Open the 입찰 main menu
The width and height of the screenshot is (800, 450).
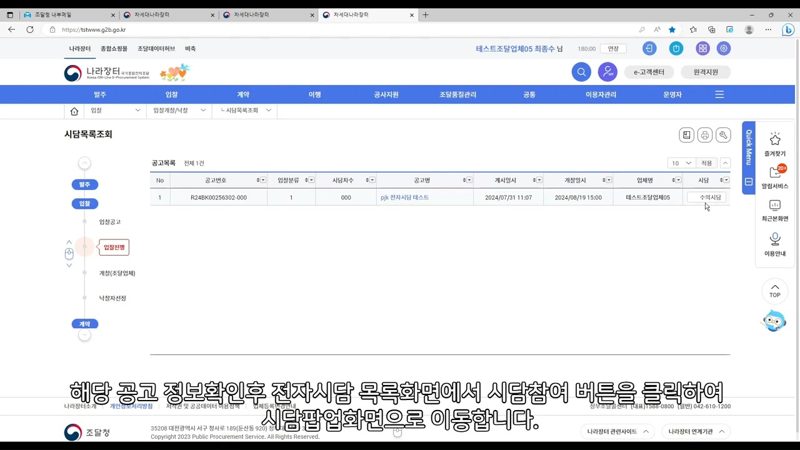[171, 95]
